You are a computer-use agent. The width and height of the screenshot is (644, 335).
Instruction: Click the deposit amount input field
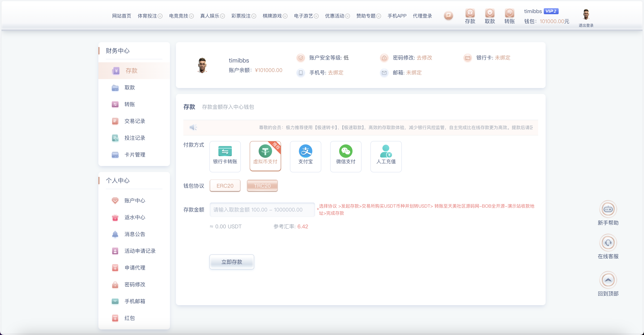(x=262, y=210)
